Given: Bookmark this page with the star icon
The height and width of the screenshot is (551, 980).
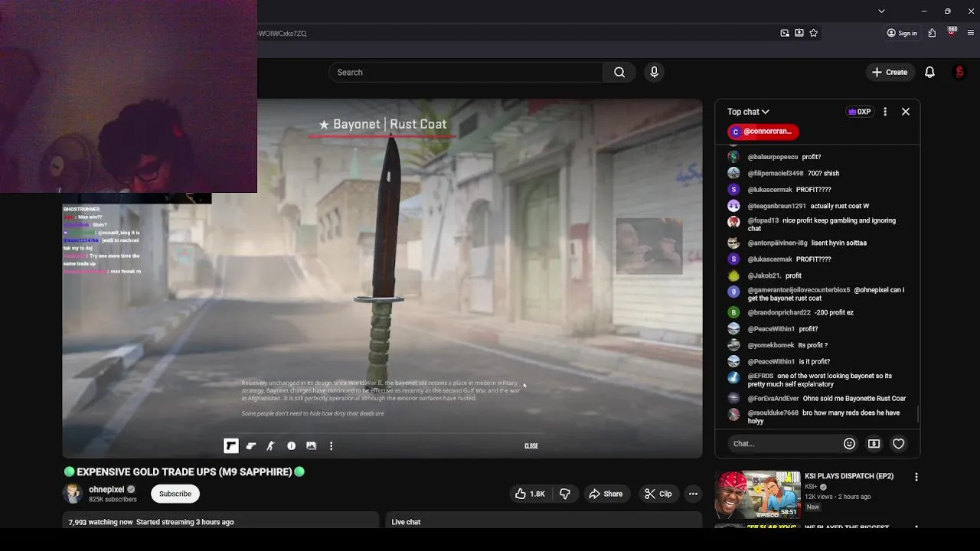Looking at the screenshot, I should click(x=814, y=33).
